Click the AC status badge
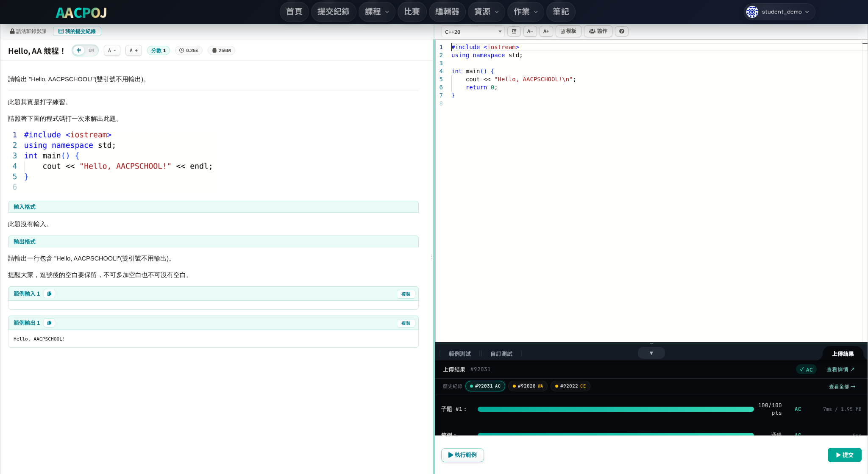This screenshot has height=474, width=868. pos(806,369)
